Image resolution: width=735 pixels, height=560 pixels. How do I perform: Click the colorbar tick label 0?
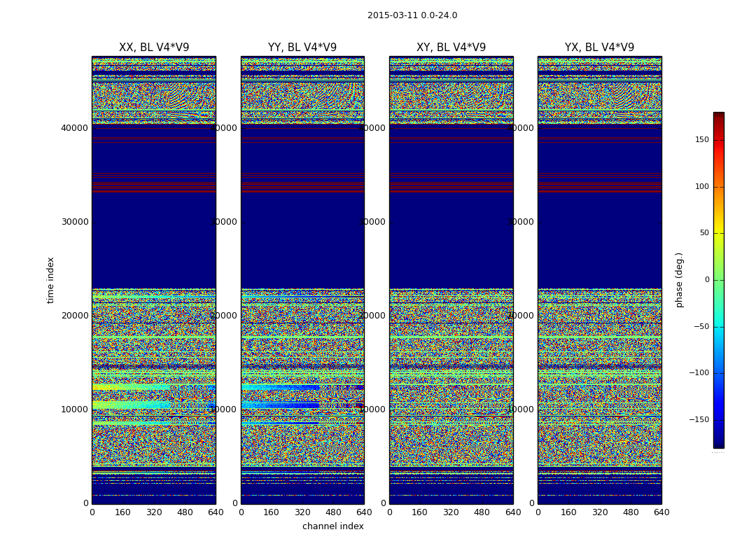point(707,280)
